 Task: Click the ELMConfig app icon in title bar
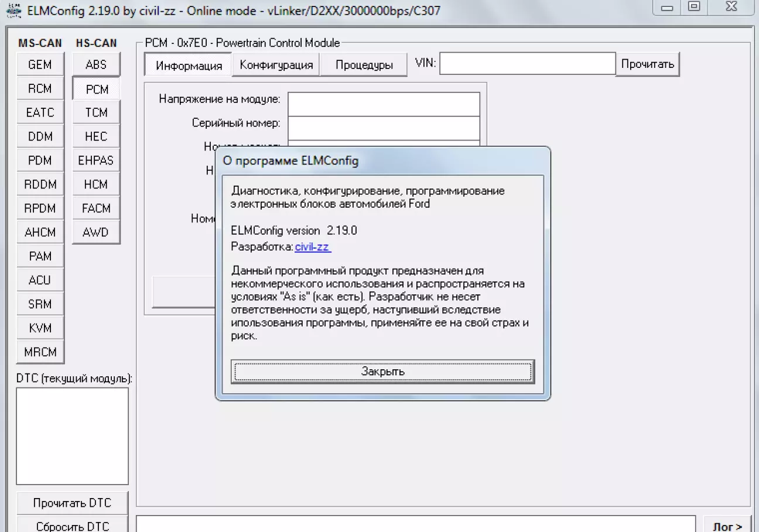13,11
